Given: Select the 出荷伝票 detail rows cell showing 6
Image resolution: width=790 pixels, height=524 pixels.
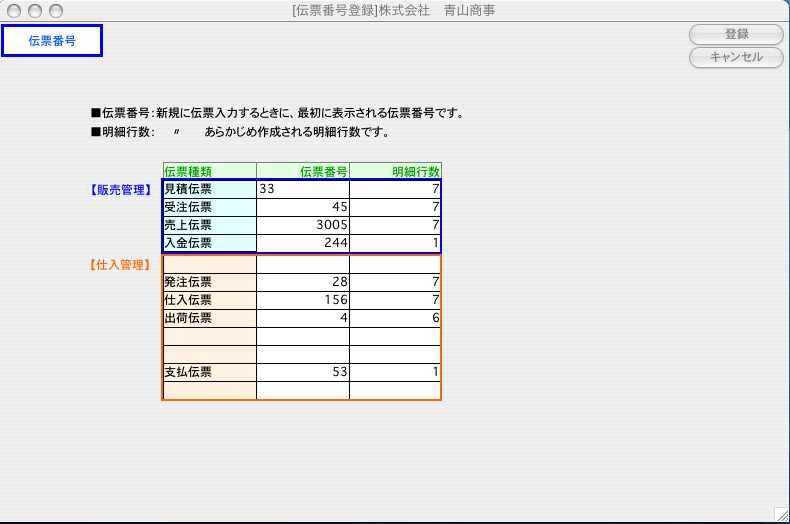Looking at the screenshot, I should [x=395, y=318].
